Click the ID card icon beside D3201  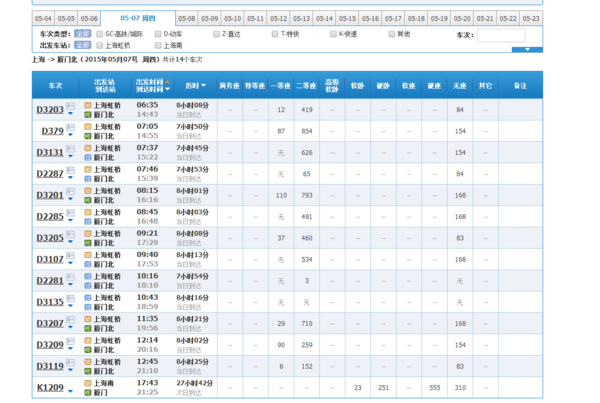[70, 191]
